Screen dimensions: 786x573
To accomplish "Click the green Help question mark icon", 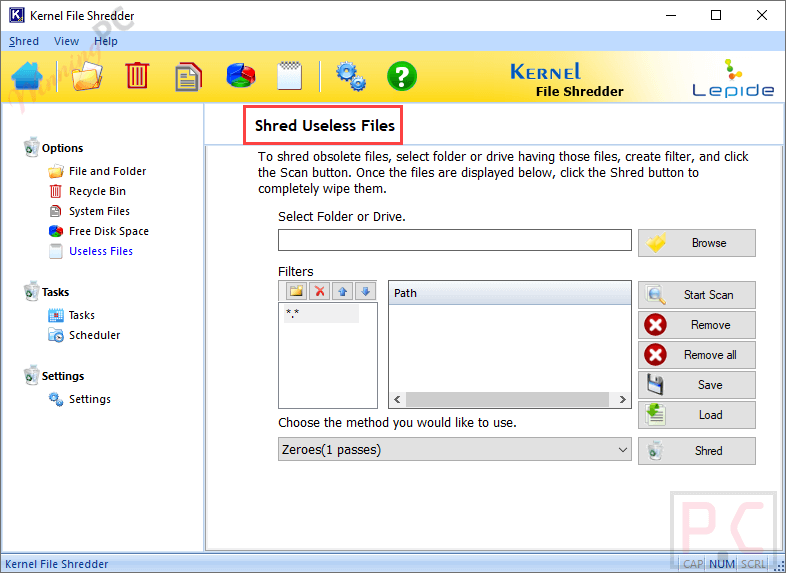I will pos(402,76).
